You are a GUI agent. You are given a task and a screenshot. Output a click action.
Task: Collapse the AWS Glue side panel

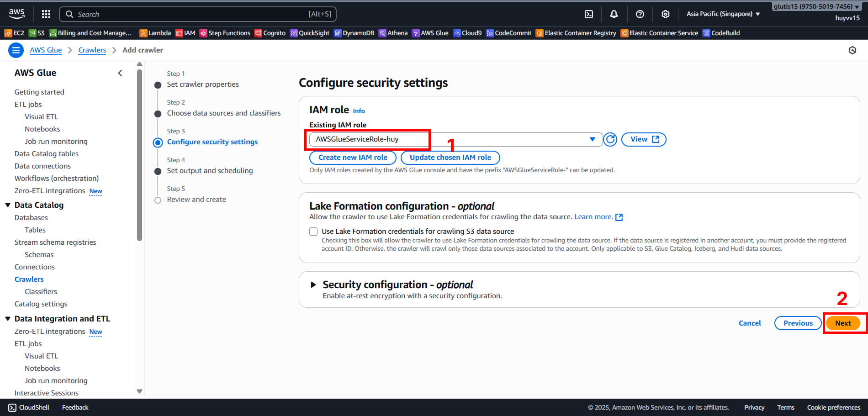120,73
